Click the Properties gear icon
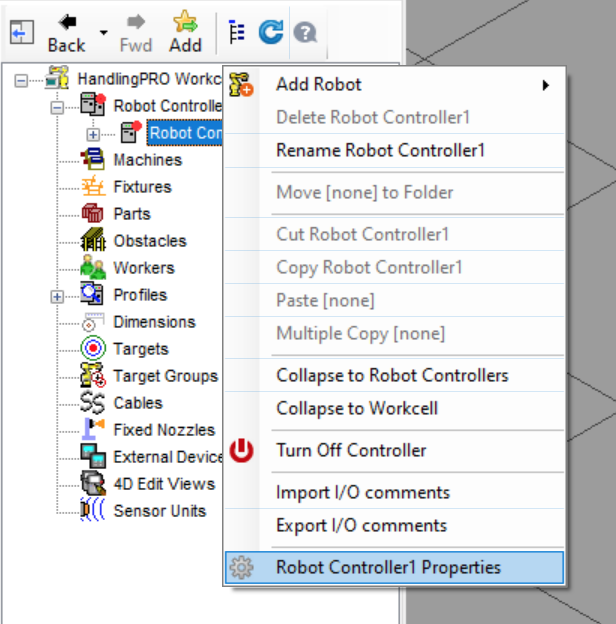The image size is (616, 624). pos(242,567)
